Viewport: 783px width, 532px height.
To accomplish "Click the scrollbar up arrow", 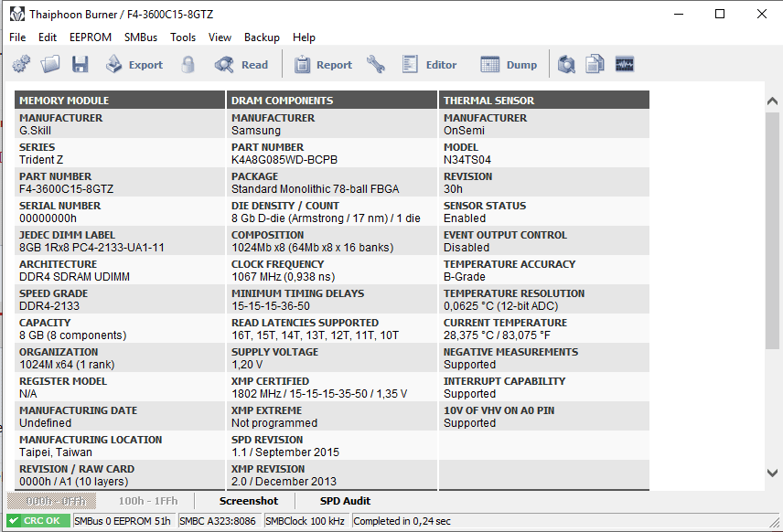I will click(x=772, y=101).
